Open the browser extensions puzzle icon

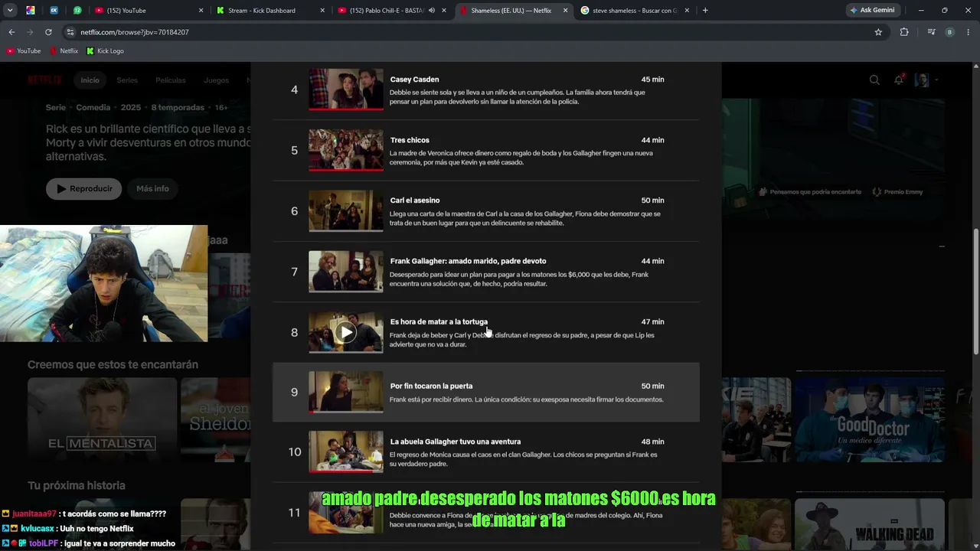click(x=904, y=32)
